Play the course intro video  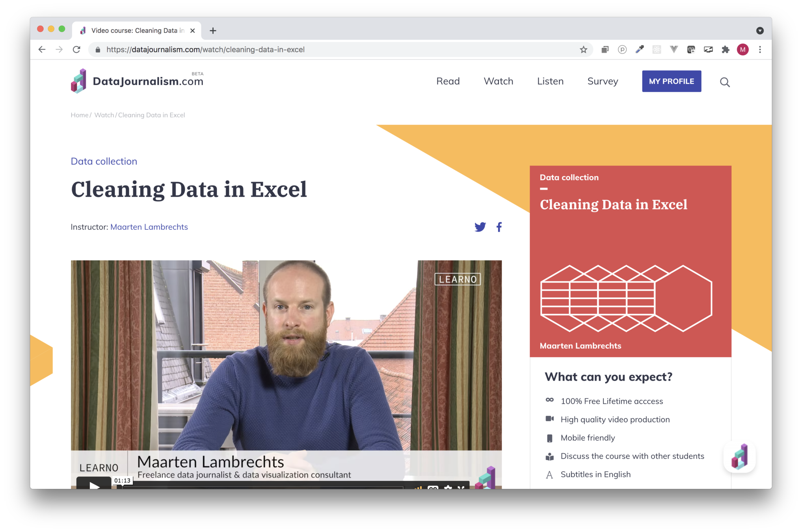click(94, 485)
